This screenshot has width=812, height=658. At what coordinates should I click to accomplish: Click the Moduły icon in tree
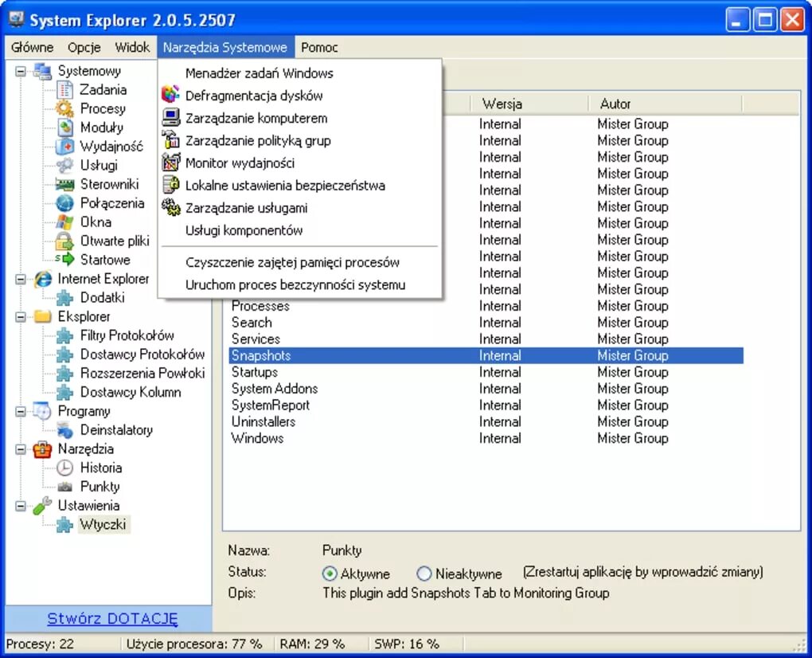click(64, 127)
